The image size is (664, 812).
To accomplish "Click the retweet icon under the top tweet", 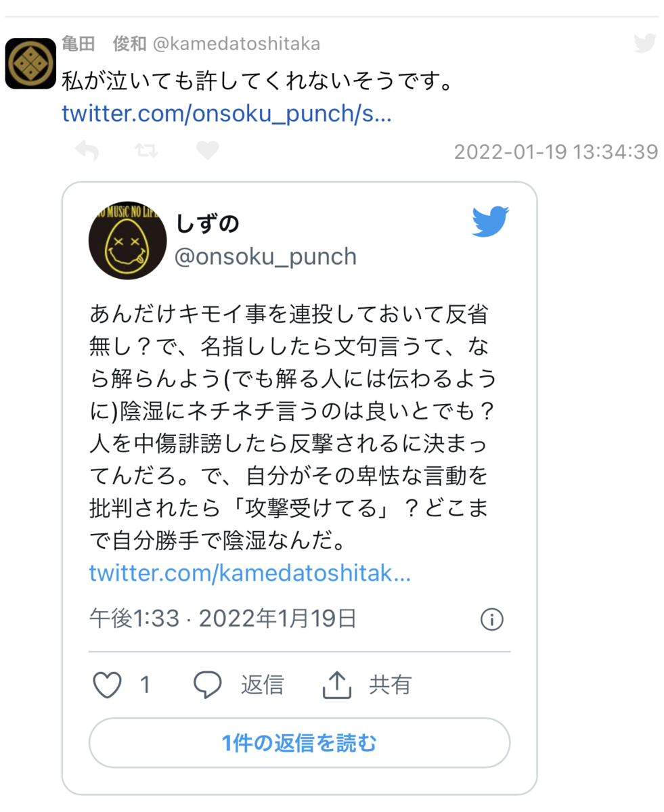I will click(x=146, y=150).
